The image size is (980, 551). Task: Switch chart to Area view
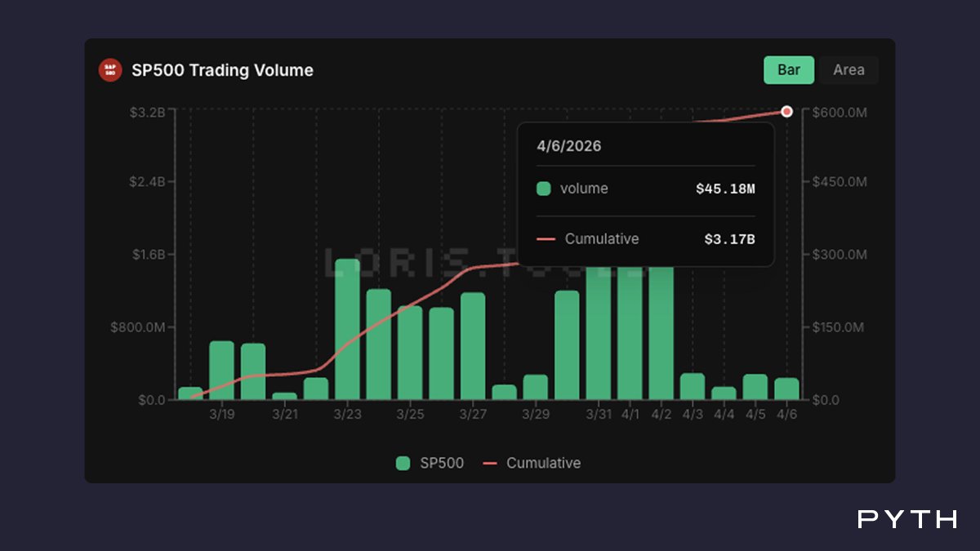[849, 70]
